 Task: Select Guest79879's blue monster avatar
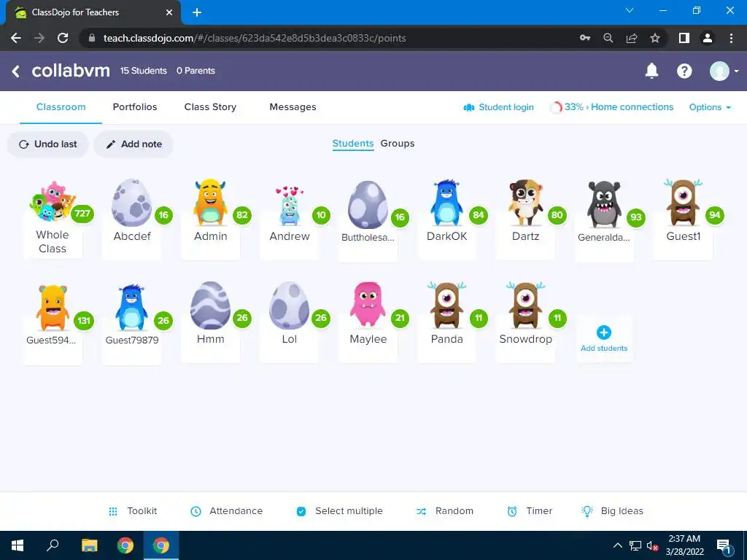pyautogui.click(x=131, y=308)
